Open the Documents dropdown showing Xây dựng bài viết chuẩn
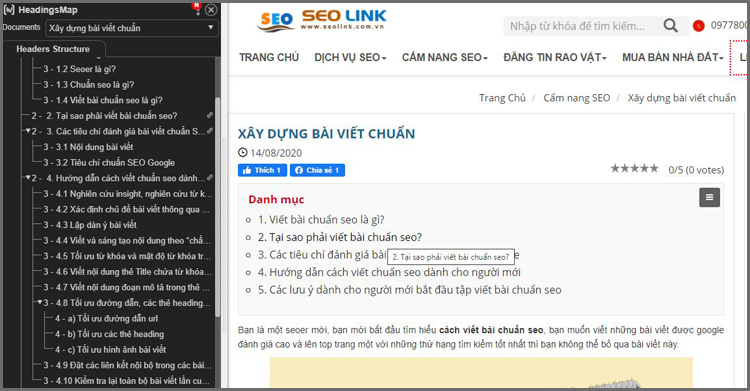750x391 pixels. [132, 28]
